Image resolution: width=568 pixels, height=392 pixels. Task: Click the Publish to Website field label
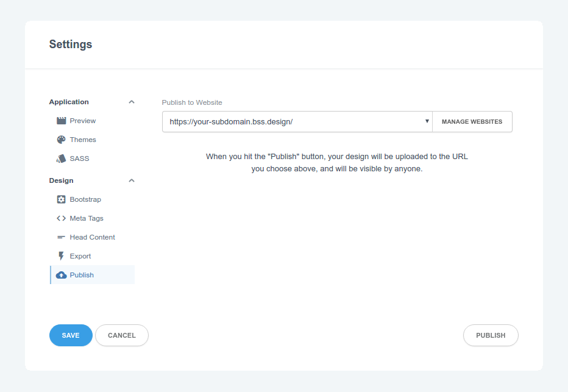(x=192, y=102)
